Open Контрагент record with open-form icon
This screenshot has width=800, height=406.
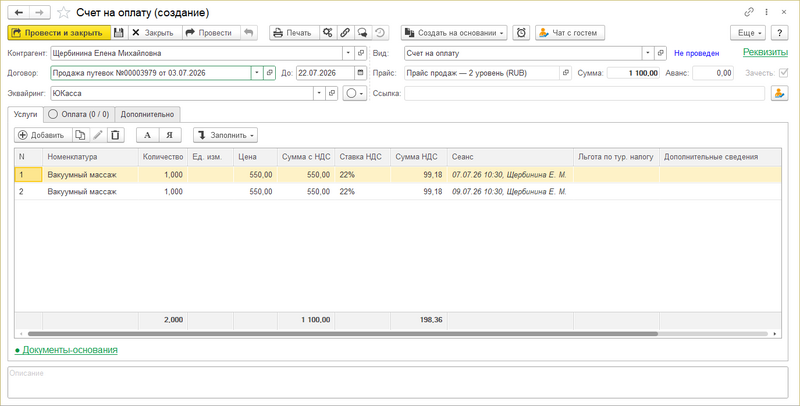click(x=360, y=53)
